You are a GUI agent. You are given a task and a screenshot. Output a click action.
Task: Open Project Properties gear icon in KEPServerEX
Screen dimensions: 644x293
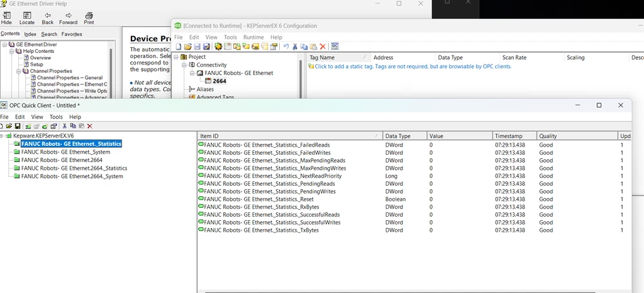point(219,46)
